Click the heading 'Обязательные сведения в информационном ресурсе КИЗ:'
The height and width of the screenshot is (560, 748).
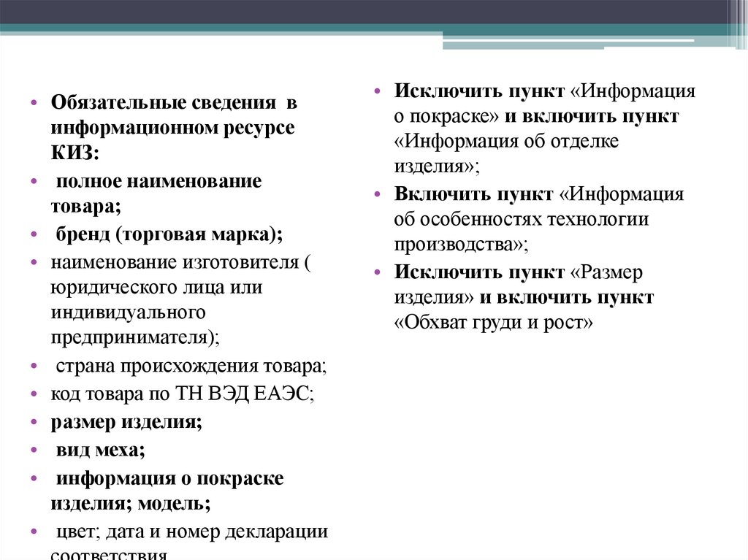(174, 128)
